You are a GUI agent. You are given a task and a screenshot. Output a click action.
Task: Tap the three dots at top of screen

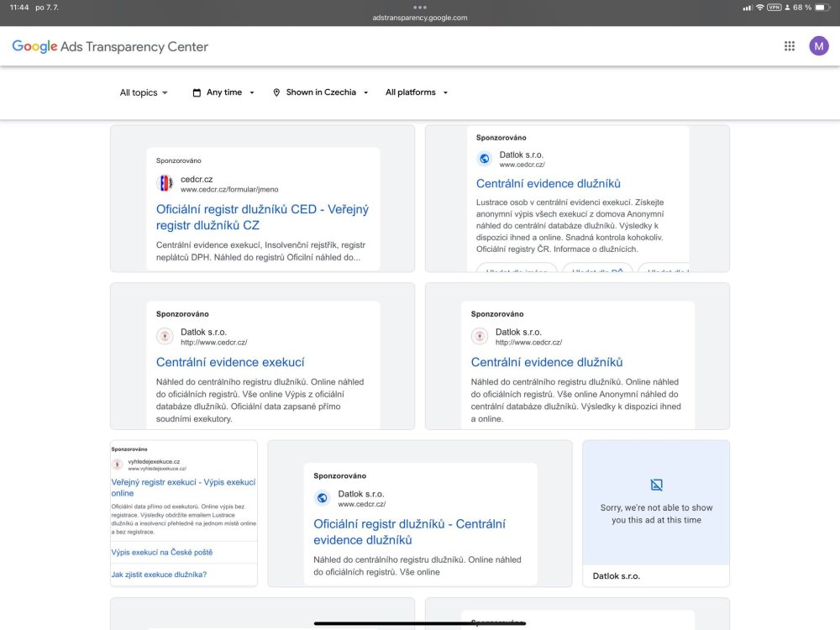(420, 7)
